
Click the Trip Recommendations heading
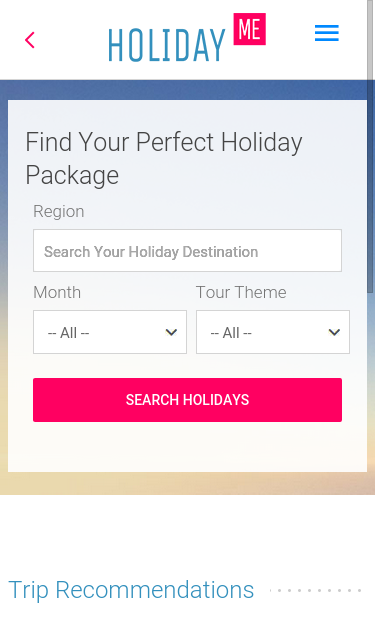[131, 590]
